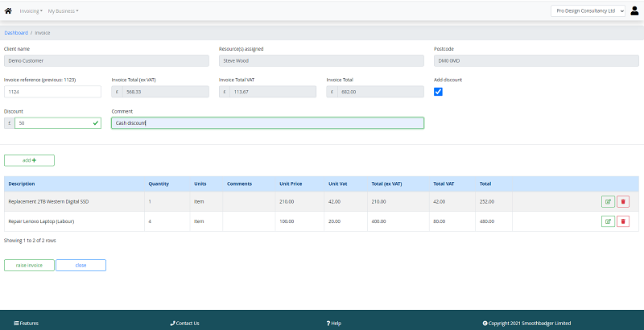Image resolution: width=644 pixels, height=330 pixels.
Task: Click the close button below the table
Action: point(81,265)
